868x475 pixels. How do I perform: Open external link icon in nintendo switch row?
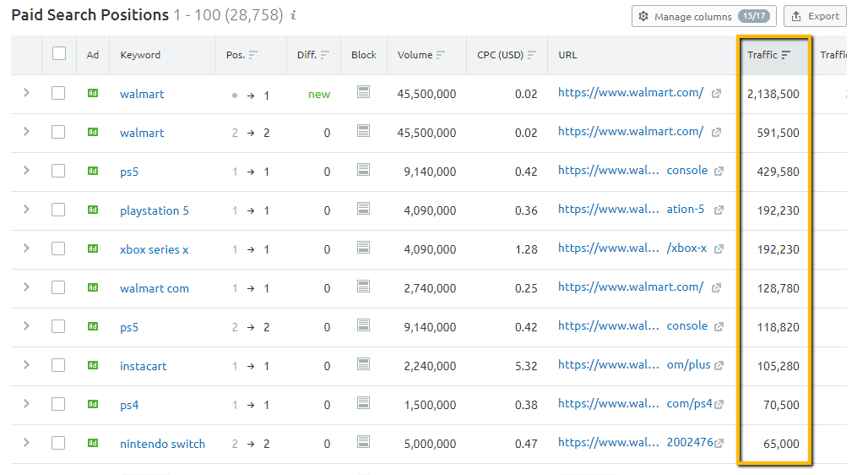coord(719,444)
